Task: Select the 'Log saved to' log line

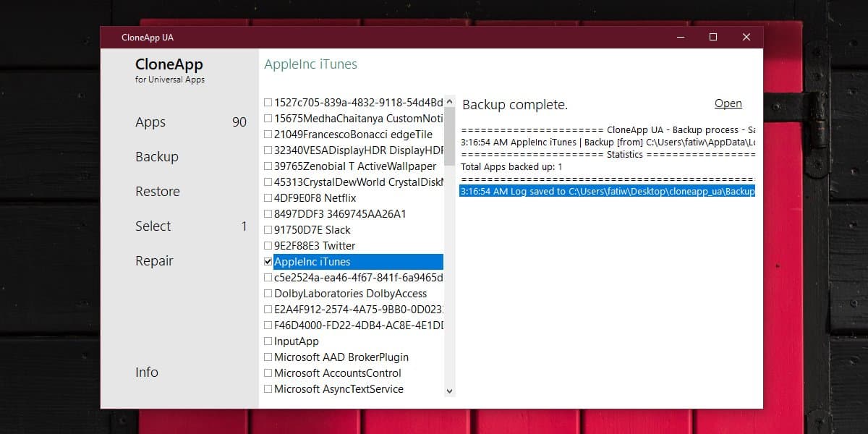Action: (608, 192)
